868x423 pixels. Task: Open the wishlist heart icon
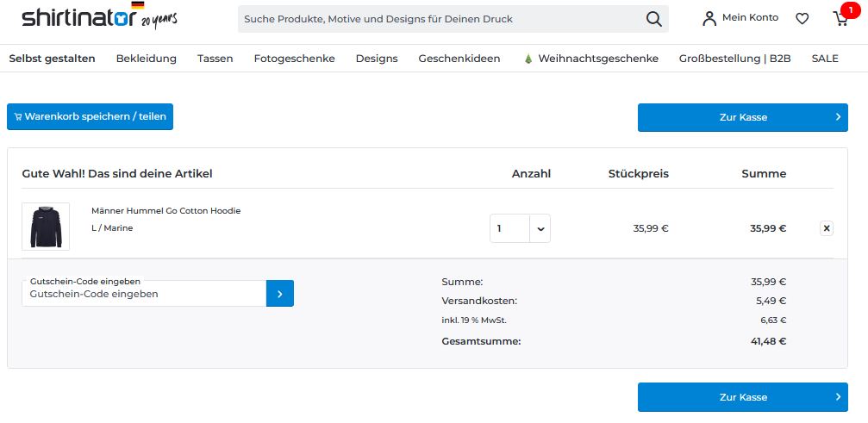click(802, 18)
